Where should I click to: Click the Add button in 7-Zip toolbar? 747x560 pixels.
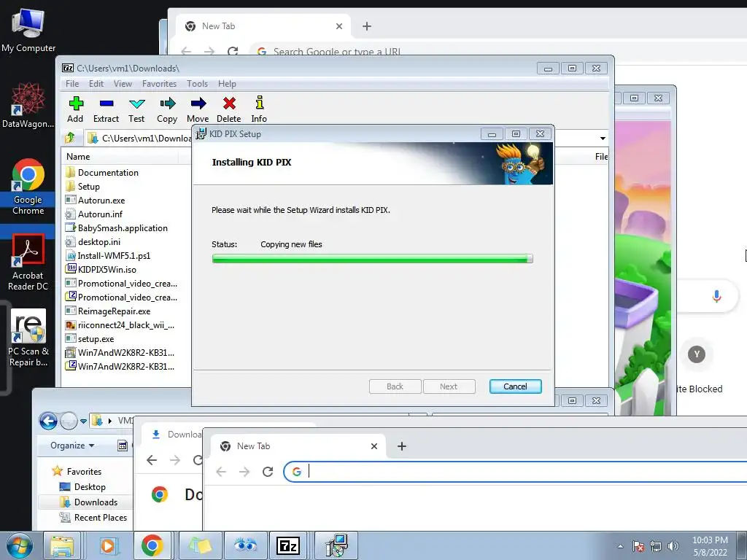[x=75, y=109]
